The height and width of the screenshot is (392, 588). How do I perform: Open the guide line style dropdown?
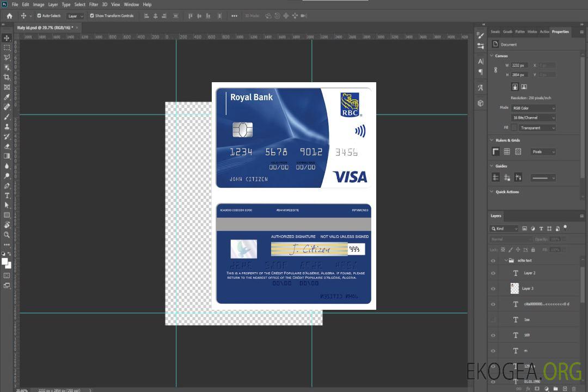[543, 178]
